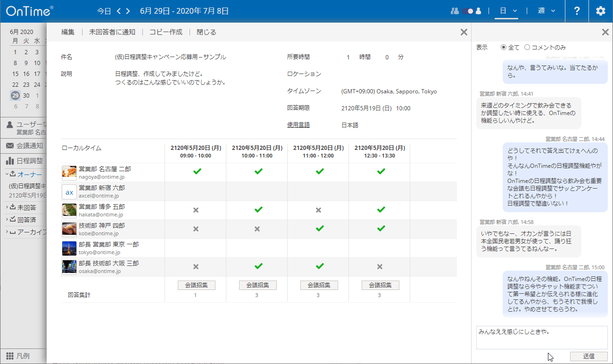This screenshot has width=613, height=364.
Task: Click the chat message input field
Action: click(541, 338)
